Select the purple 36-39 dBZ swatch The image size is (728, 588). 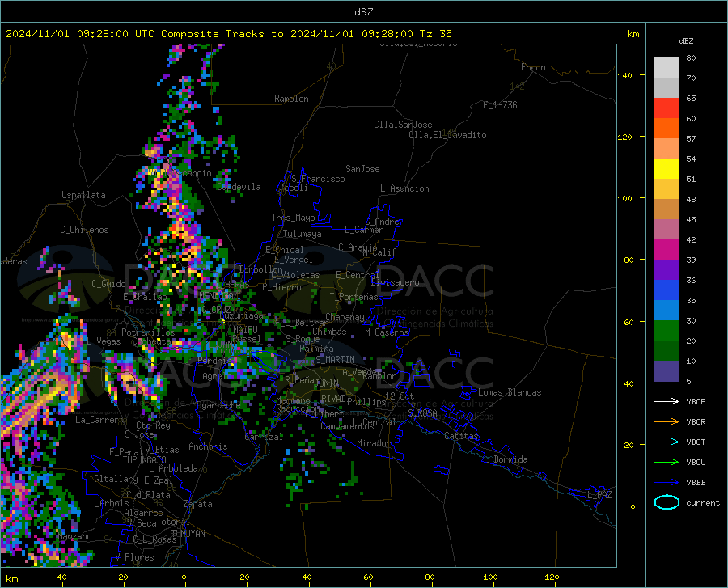tap(667, 270)
